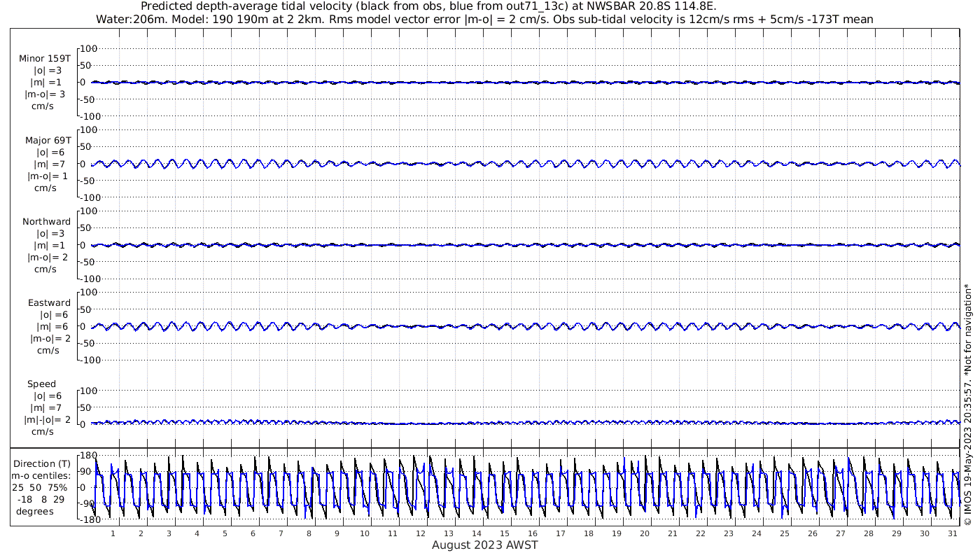Select the 'Minor 159T' panel label
This screenshot has width=980, height=560.
coord(45,59)
